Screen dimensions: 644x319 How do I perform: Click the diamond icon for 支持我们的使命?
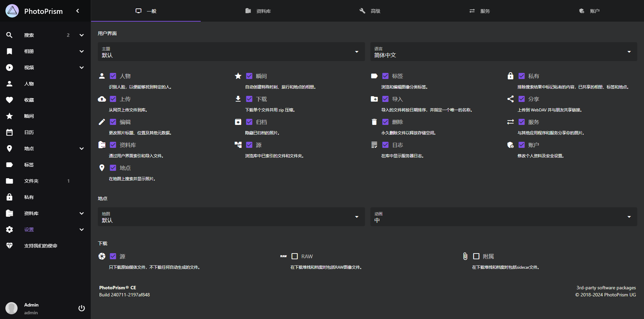pos(9,246)
